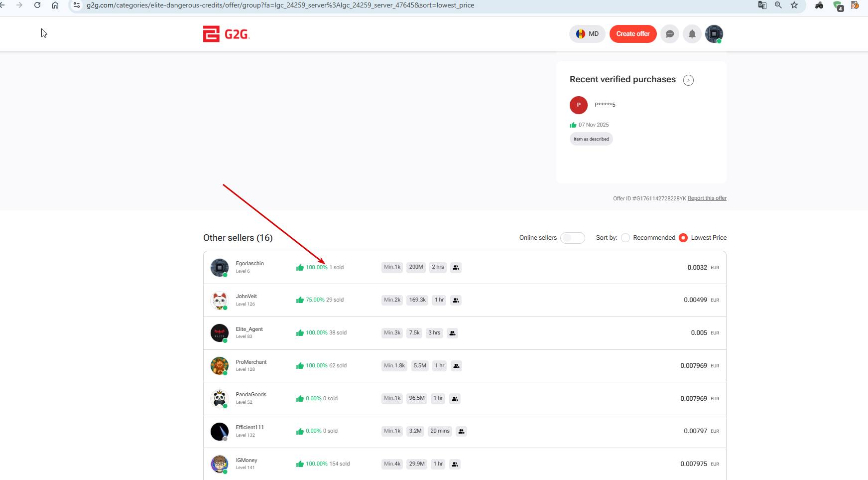The image size is (868, 480).
Task: Select the Recommended sort option
Action: coord(625,238)
